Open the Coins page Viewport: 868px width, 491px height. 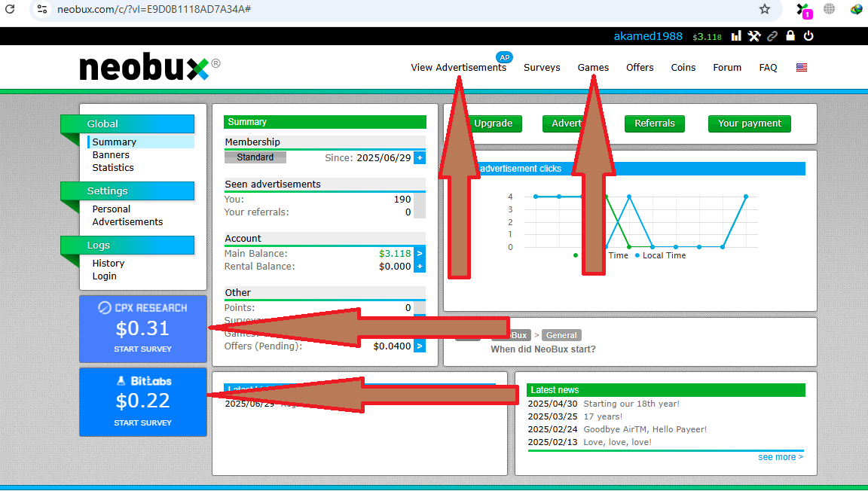[x=683, y=68]
